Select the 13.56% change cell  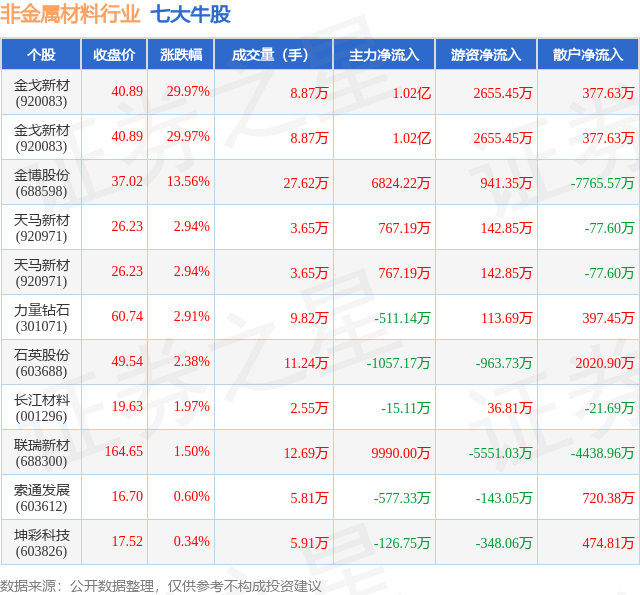(x=188, y=181)
